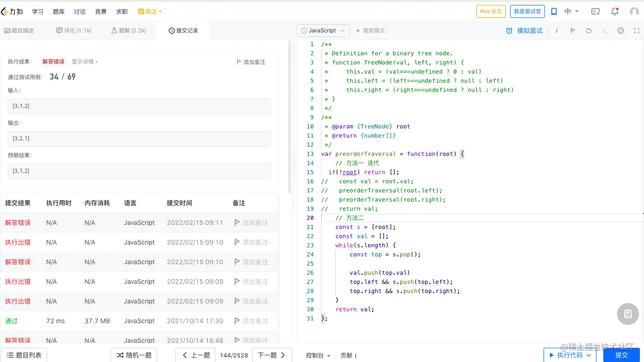Go to the 求职 menu item

coord(122,11)
